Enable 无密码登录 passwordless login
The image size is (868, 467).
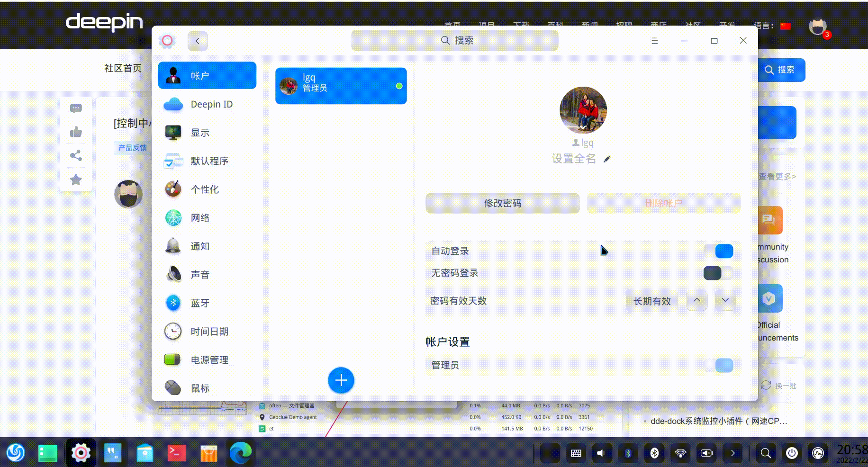pyautogui.click(x=716, y=273)
